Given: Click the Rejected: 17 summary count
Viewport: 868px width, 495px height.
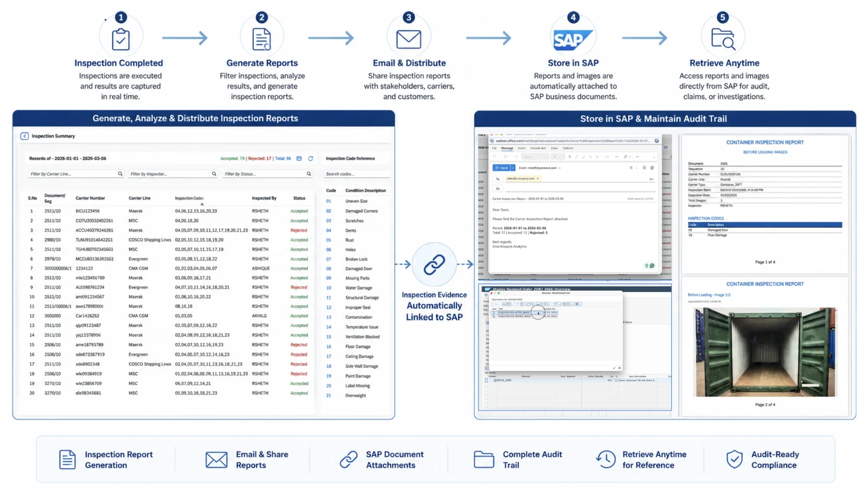Looking at the screenshot, I should (x=259, y=158).
